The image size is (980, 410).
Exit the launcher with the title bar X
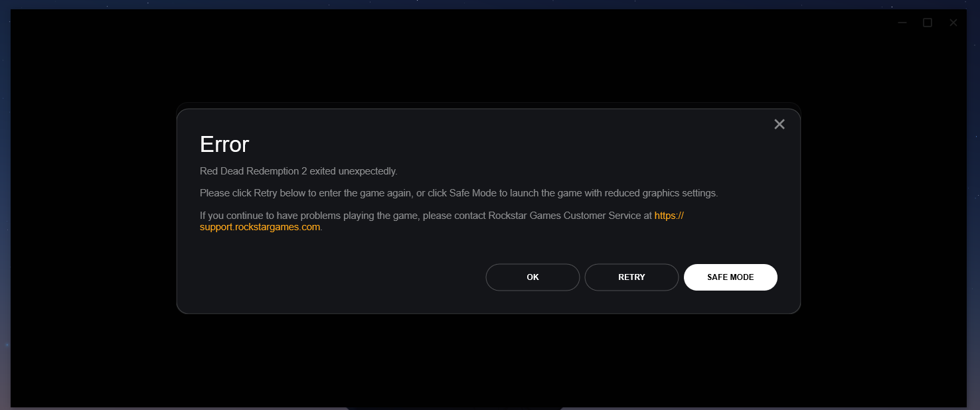tap(953, 23)
